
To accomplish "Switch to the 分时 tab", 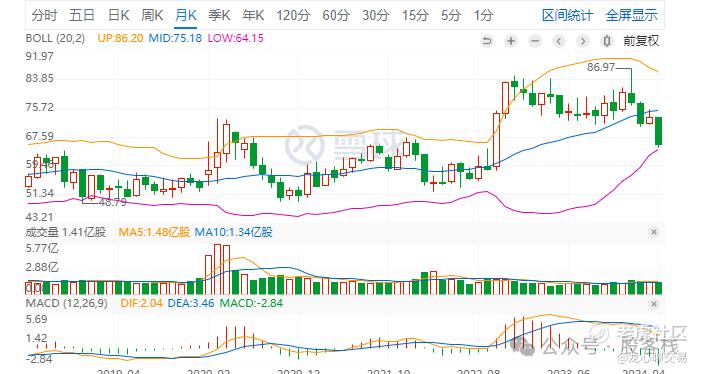I will [x=44, y=16].
